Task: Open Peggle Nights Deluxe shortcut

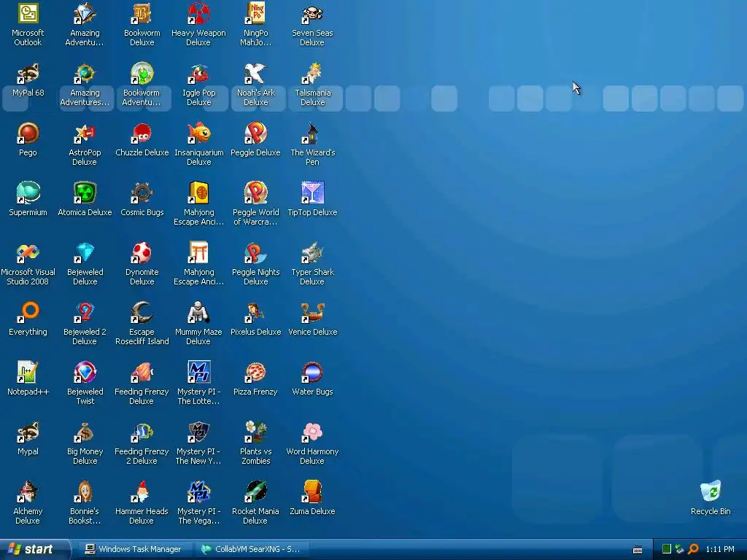Action: (x=256, y=253)
